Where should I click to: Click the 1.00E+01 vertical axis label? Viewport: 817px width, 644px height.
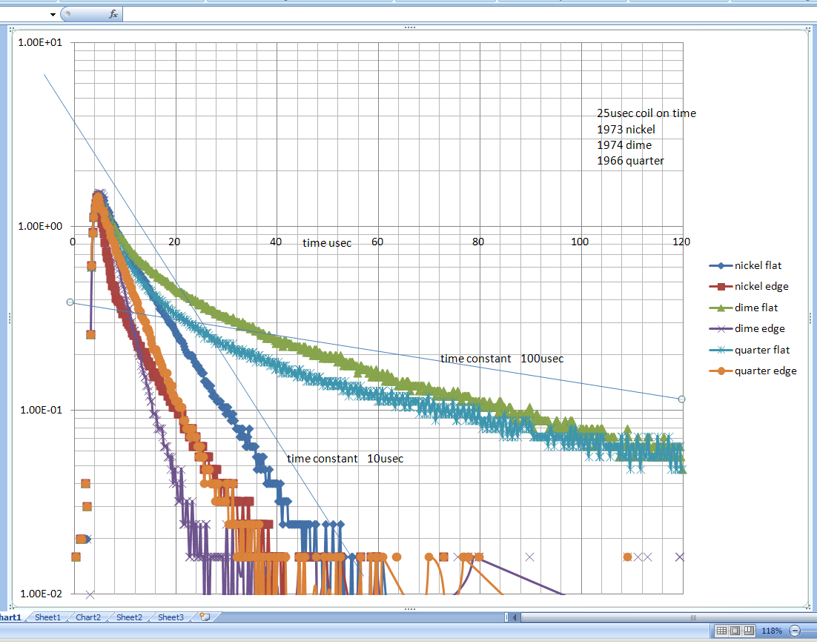40,42
